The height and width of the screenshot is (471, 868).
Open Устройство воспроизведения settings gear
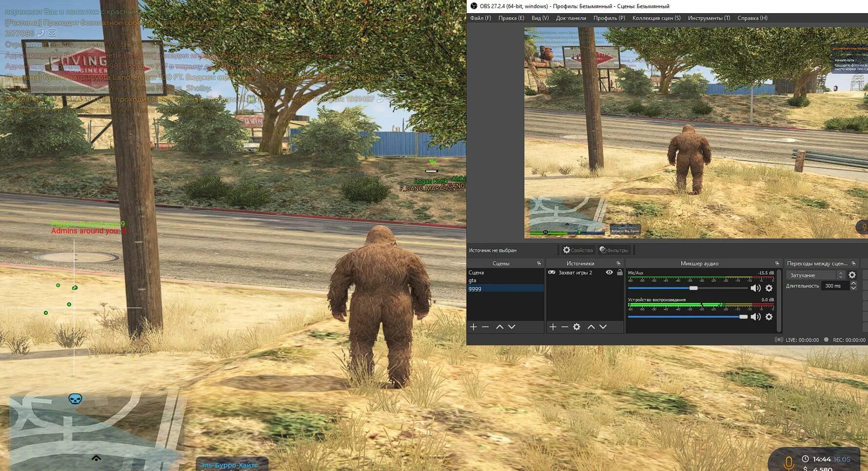coord(769,317)
